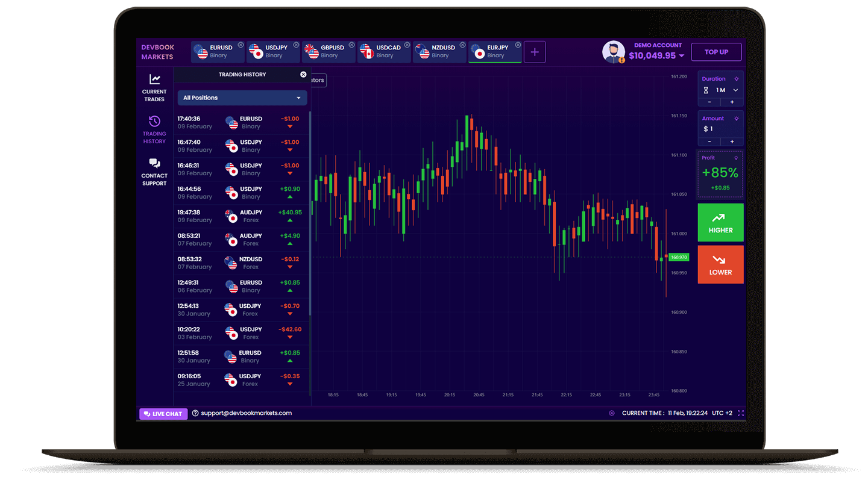Switch to the GBPUSD Binary tab

pos(329,52)
